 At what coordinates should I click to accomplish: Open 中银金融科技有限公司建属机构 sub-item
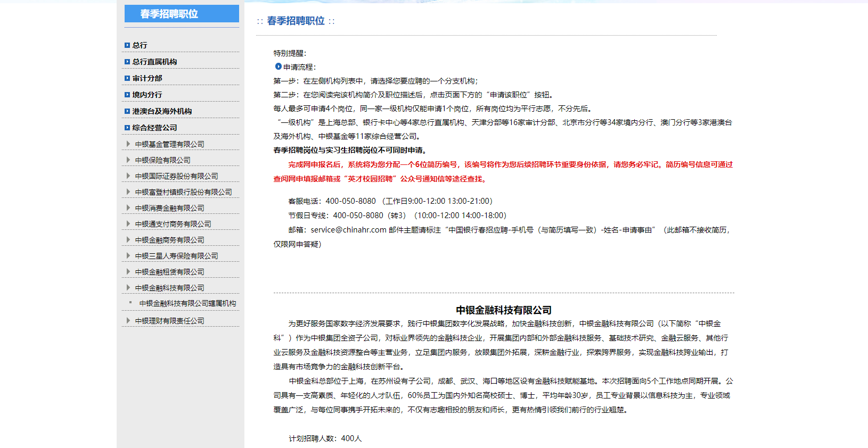187,303
